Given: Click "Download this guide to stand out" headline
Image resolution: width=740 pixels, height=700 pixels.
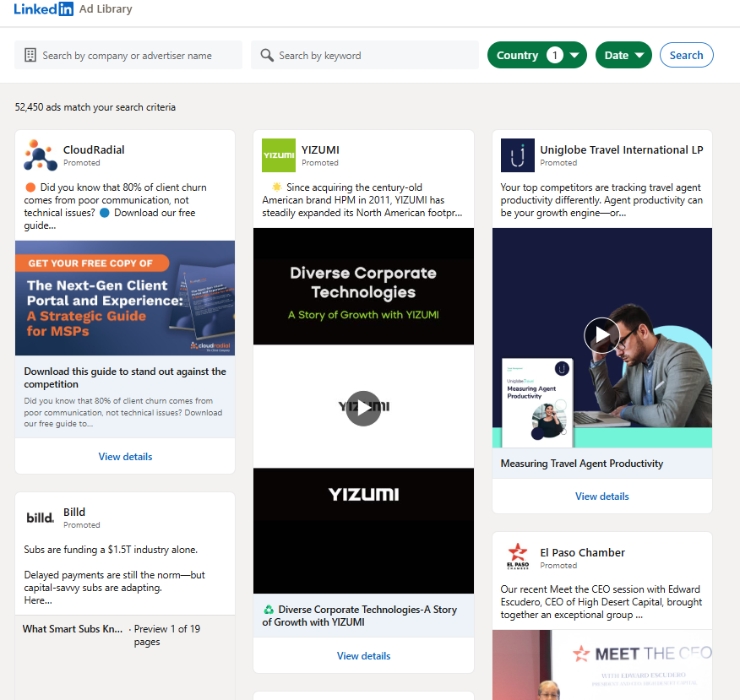Looking at the screenshot, I should pyautogui.click(x=125, y=377).
